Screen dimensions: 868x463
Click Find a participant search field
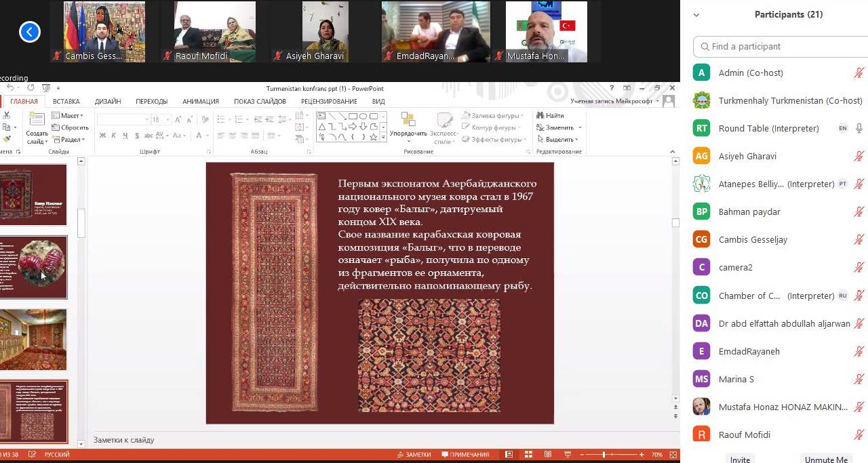781,46
